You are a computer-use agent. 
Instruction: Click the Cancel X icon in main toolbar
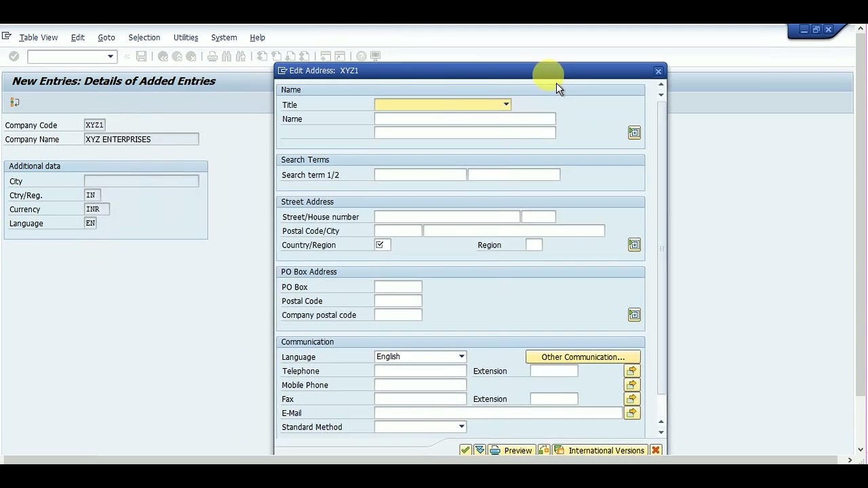pos(191,56)
